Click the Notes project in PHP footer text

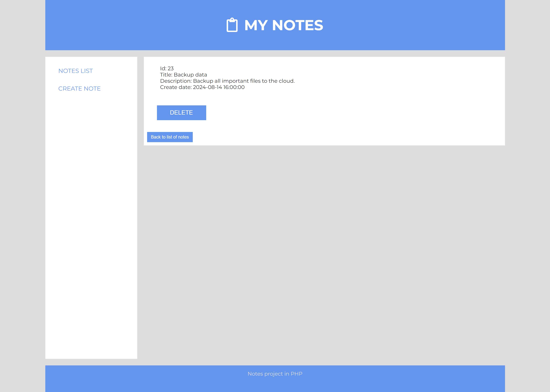(x=275, y=374)
